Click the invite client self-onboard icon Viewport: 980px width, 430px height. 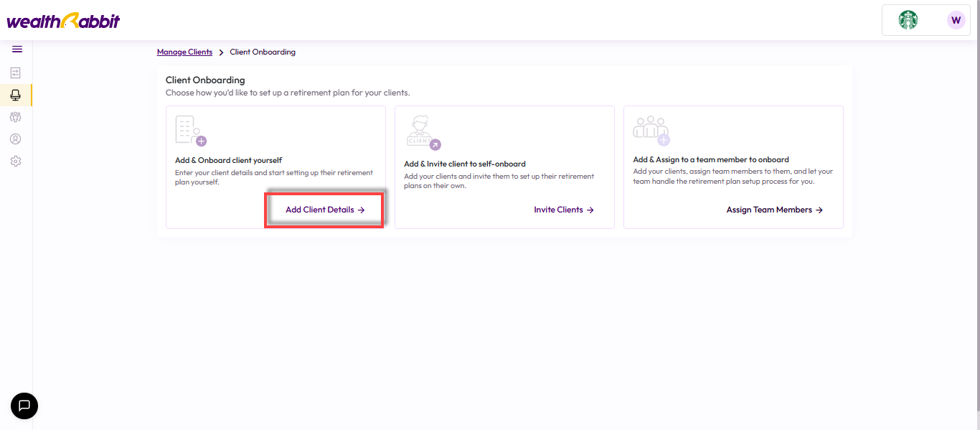(x=423, y=133)
